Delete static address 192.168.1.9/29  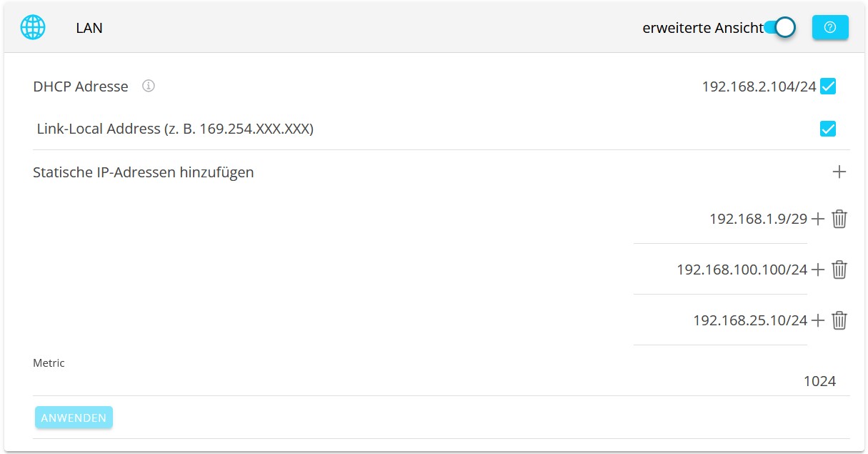839,219
